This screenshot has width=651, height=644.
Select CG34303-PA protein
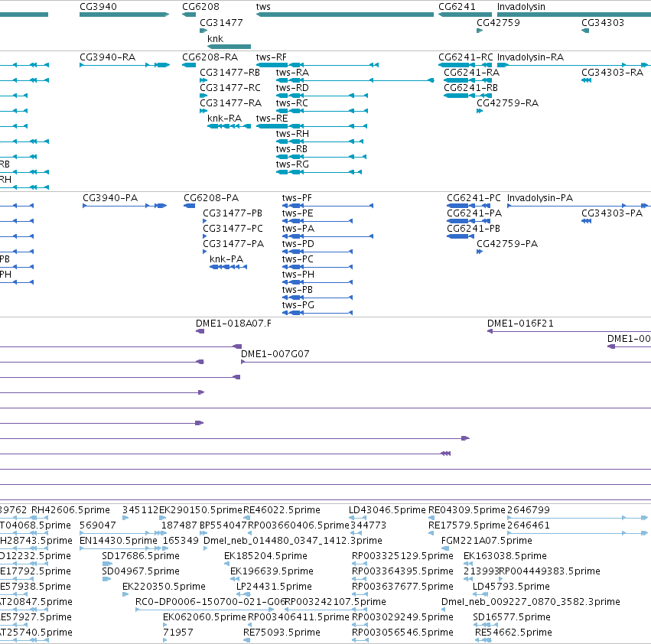tap(612, 213)
